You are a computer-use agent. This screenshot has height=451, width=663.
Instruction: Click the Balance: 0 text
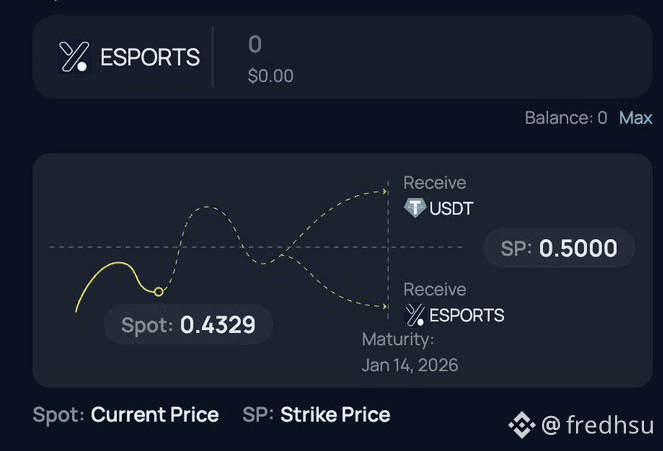[x=565, y=118]
